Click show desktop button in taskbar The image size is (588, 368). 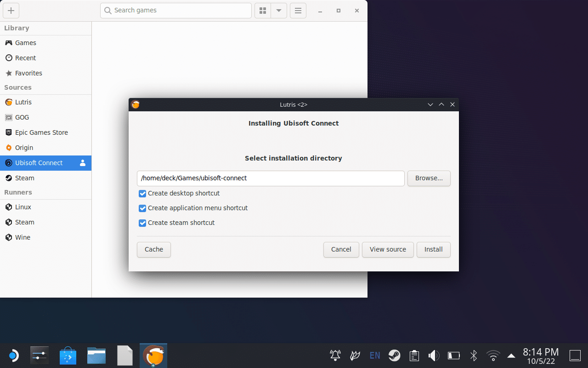pos(575,356)
